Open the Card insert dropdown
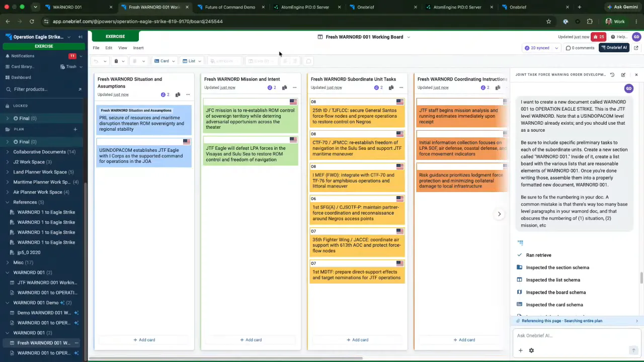 165,61
